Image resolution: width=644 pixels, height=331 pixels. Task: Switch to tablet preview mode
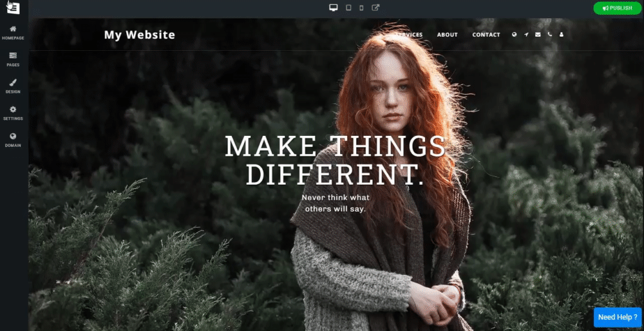coord(348,7)
